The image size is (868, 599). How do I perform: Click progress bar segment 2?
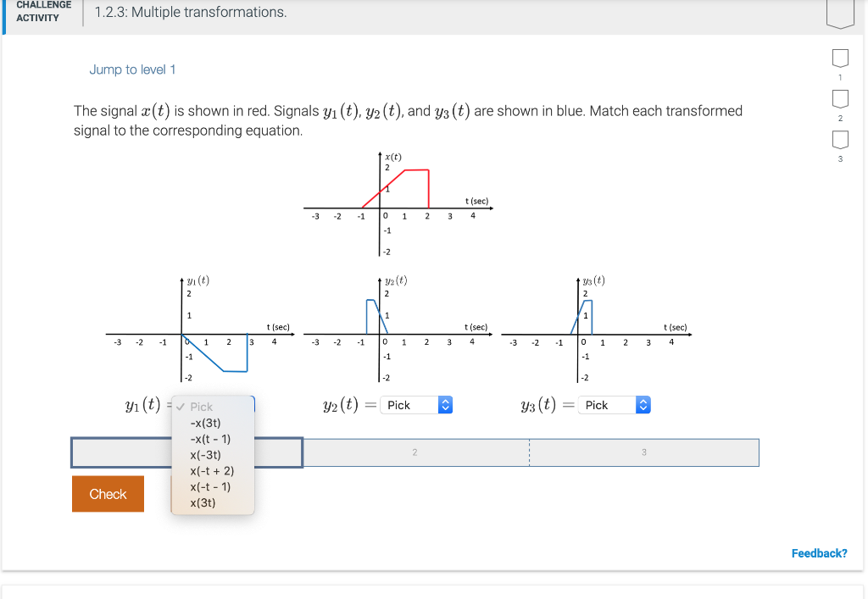[x=415, y=452]
